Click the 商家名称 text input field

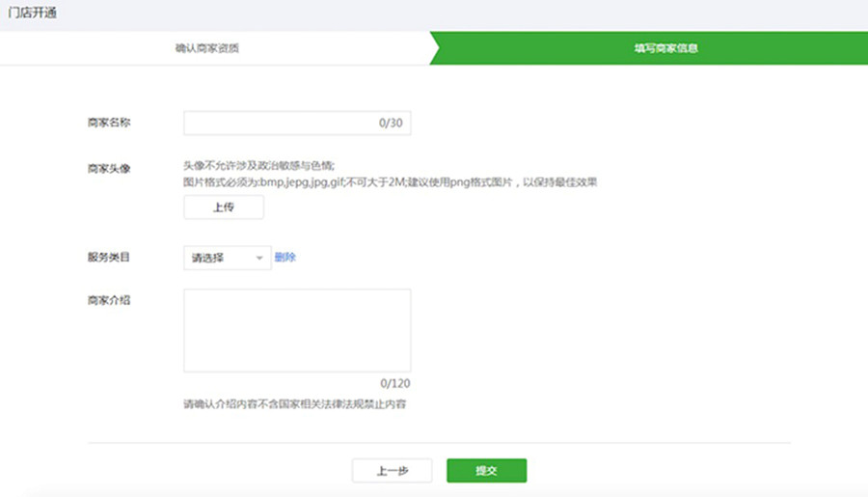point(280,124)
